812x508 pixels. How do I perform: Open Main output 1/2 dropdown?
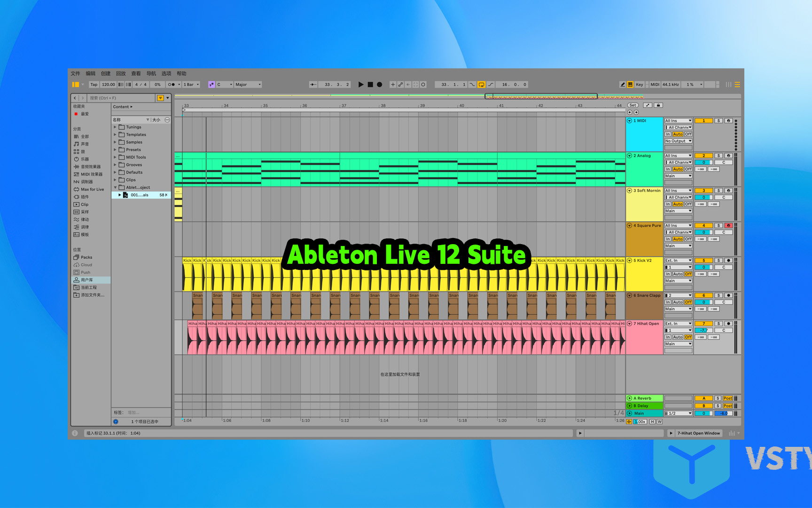[678, 413]
